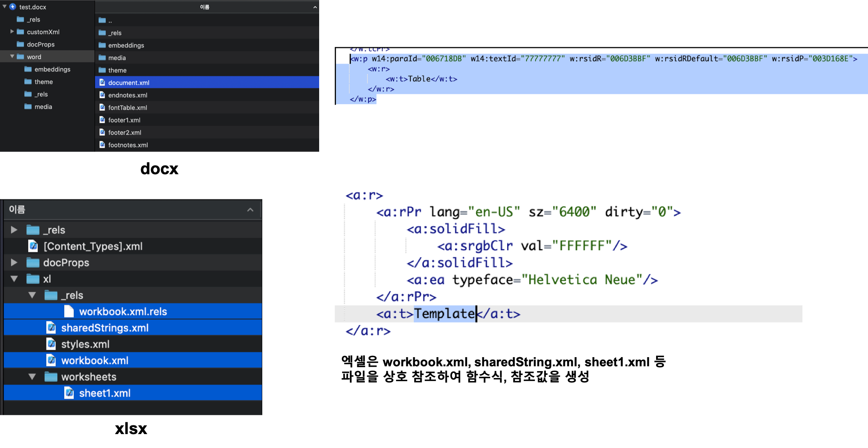Viewport: 868px width, 448px height.
Task: Click the worksheets folder icon
Action: 51,376
